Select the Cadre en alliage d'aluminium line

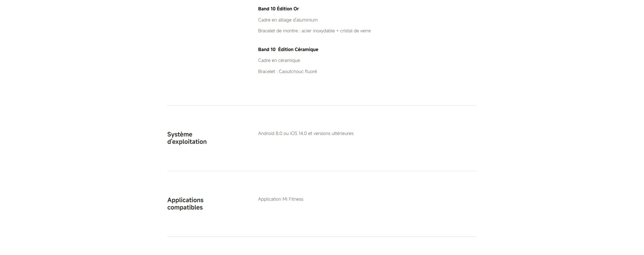coord(288,20)
